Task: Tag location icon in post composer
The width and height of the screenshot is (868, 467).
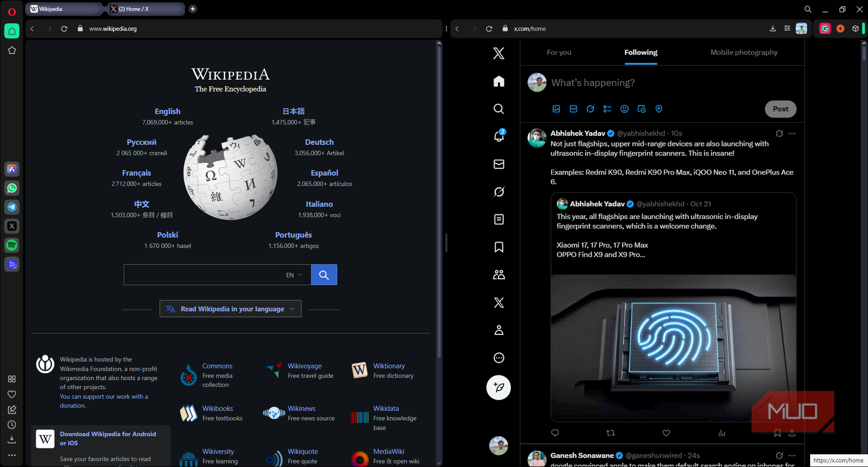Action: click(659, 109)
